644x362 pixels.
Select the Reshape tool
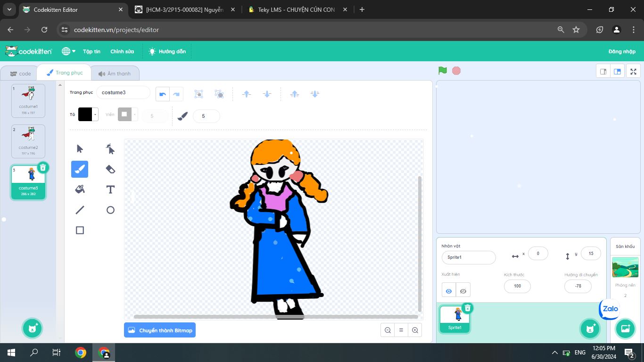coord(110,149)
